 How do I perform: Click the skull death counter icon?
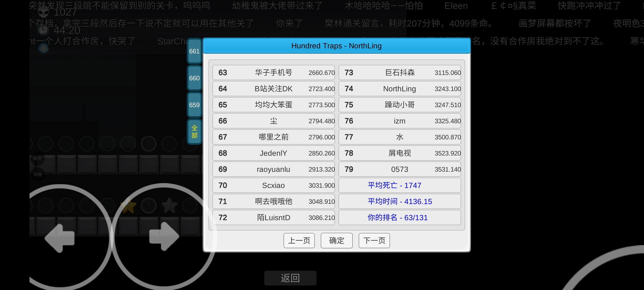pyautogui.click(x=43, y=12)
